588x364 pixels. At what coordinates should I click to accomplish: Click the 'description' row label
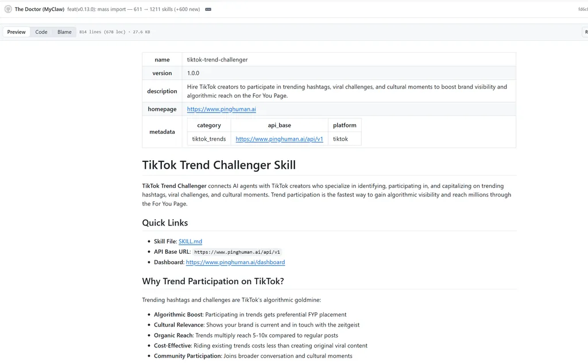click(x=162, y=91)
